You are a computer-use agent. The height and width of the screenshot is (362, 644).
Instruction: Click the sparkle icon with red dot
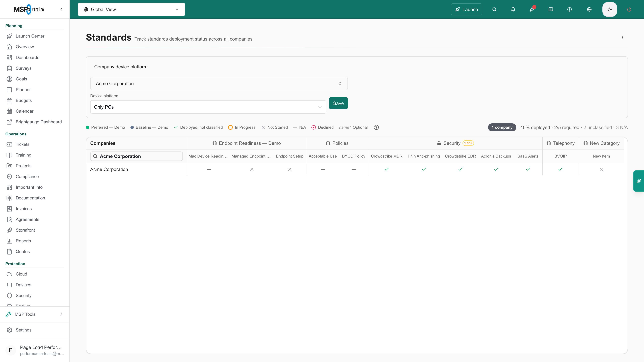[532, 10]
